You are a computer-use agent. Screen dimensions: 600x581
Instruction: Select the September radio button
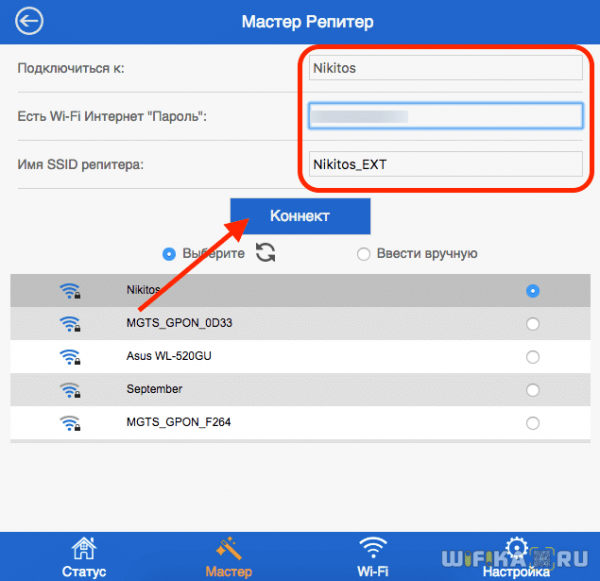coord(533,390)
